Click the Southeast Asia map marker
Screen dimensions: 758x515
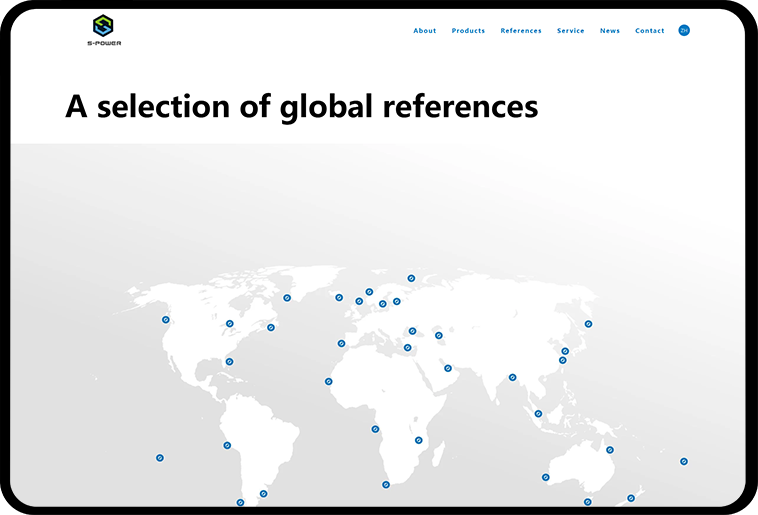tap(538, 414)
